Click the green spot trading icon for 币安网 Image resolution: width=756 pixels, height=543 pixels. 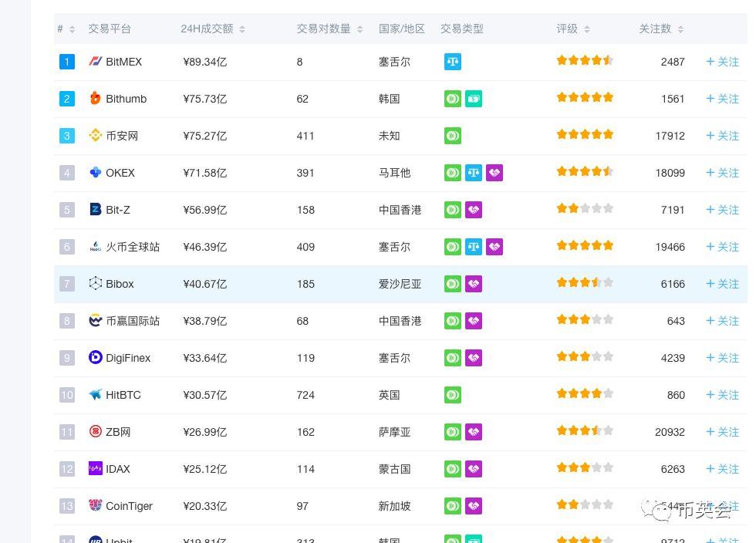point(453,136)
